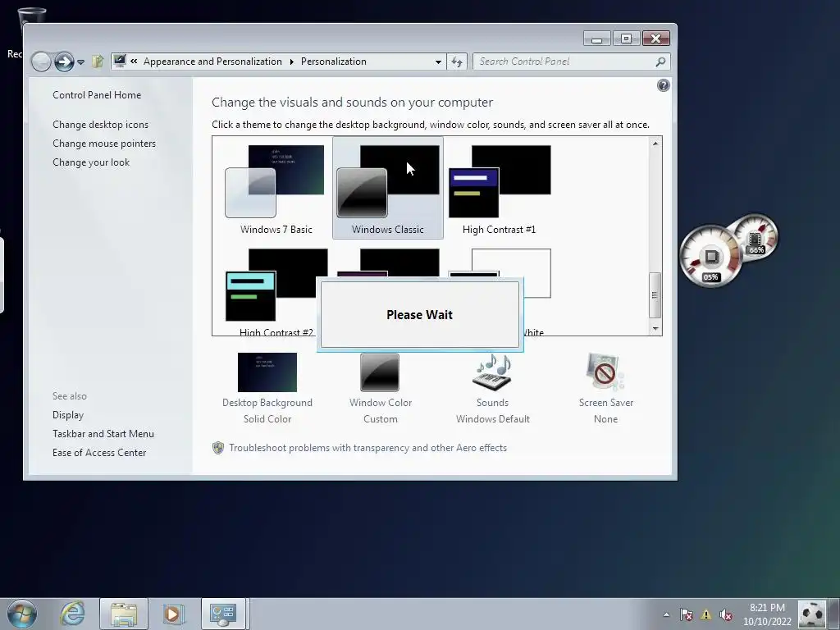This screenshot has width=840, height=630.
Task: Expand the address bar history dropdown
Action: pyautogui.click(x=438, y=62)
